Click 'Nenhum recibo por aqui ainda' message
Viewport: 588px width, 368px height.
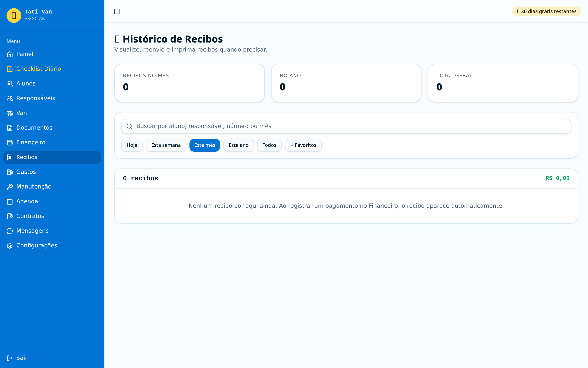346,206
